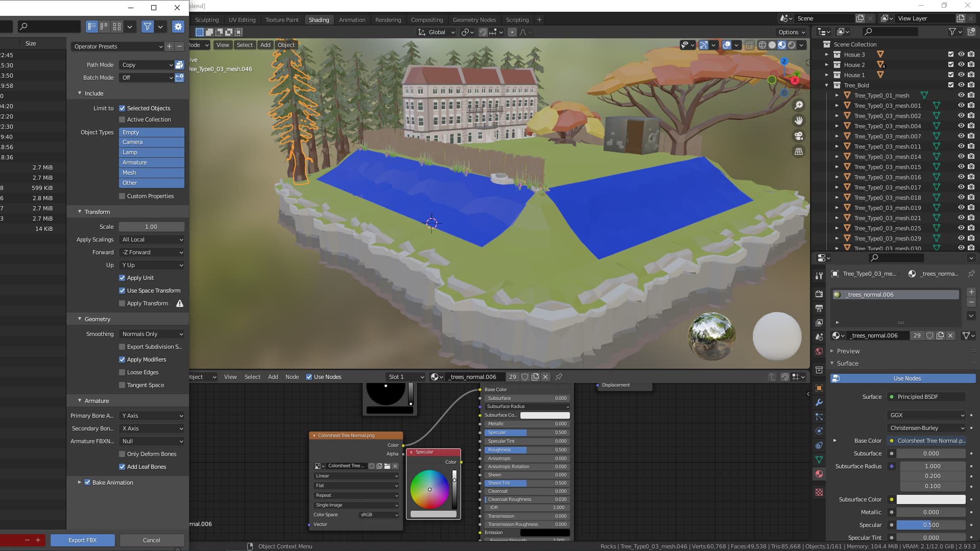
Task: Pin the properties editor context
Action: click(971, 274)
